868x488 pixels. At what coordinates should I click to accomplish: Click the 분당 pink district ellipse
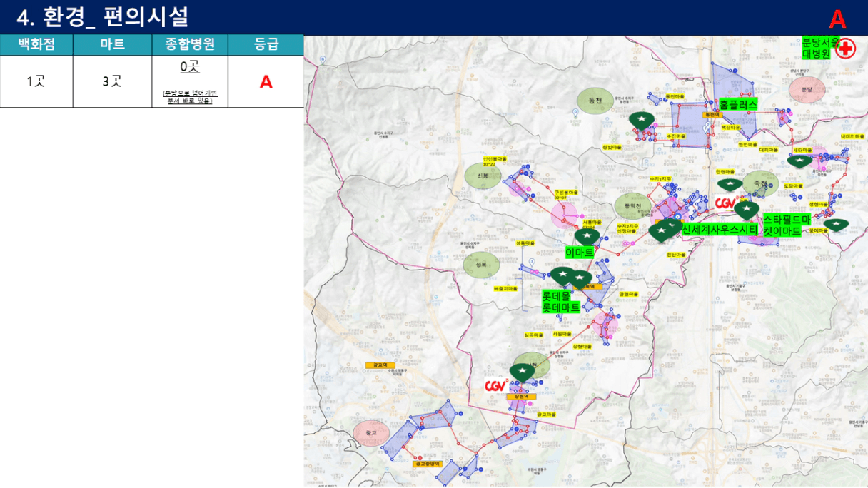pyautogui.click(x=807, y=90)
